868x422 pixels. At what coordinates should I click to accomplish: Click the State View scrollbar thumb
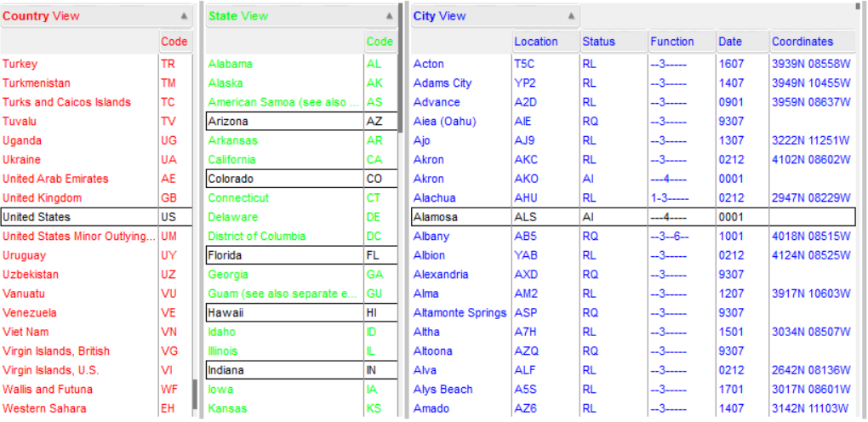point(400,69)
